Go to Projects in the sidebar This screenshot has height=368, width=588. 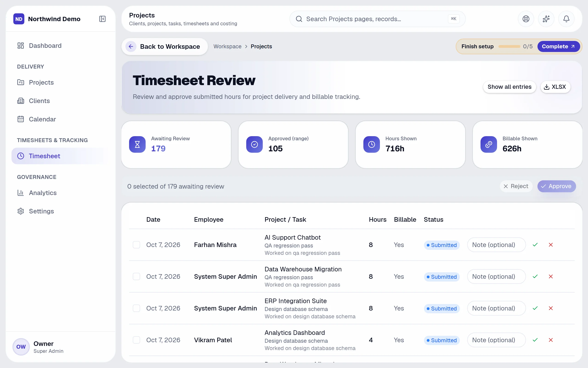pos(60,82)
